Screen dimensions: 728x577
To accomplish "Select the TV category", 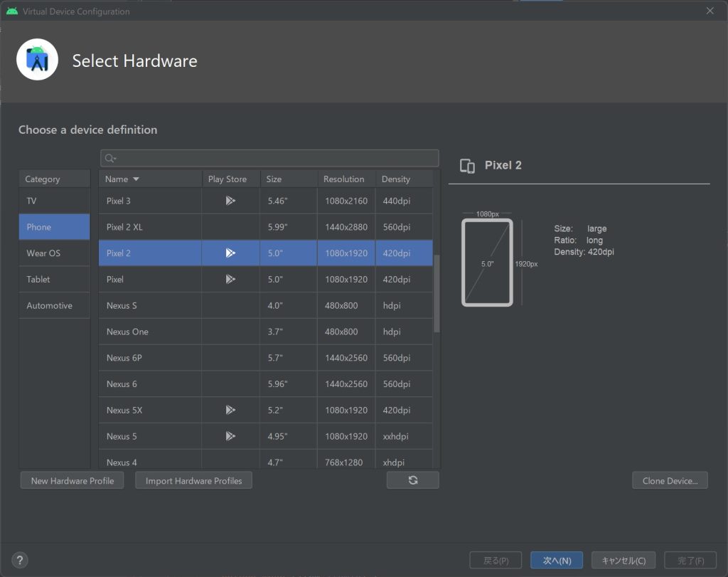I will [x=54, y=201].
